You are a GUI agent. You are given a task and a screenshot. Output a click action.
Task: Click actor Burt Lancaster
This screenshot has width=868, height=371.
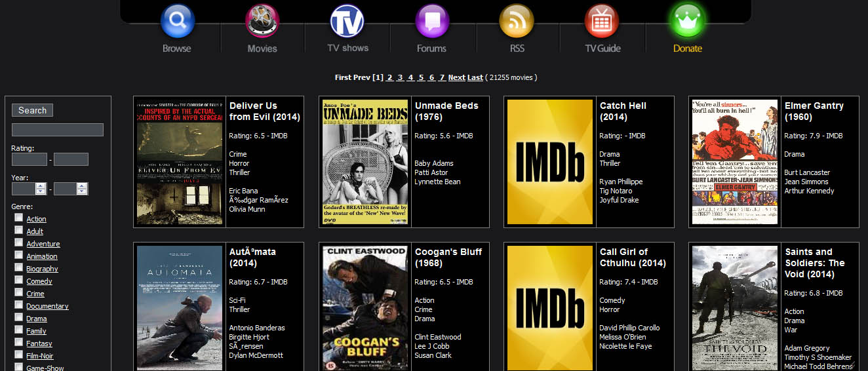807,172
